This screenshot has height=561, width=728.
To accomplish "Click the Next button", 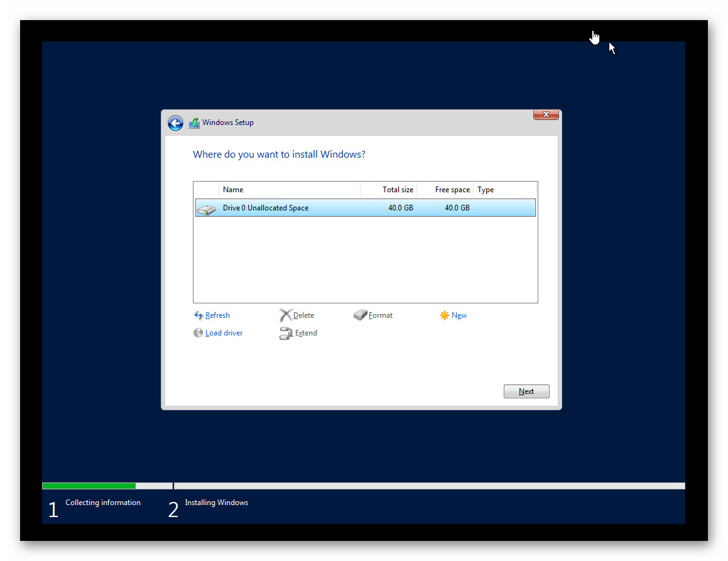I will [526, 391].
